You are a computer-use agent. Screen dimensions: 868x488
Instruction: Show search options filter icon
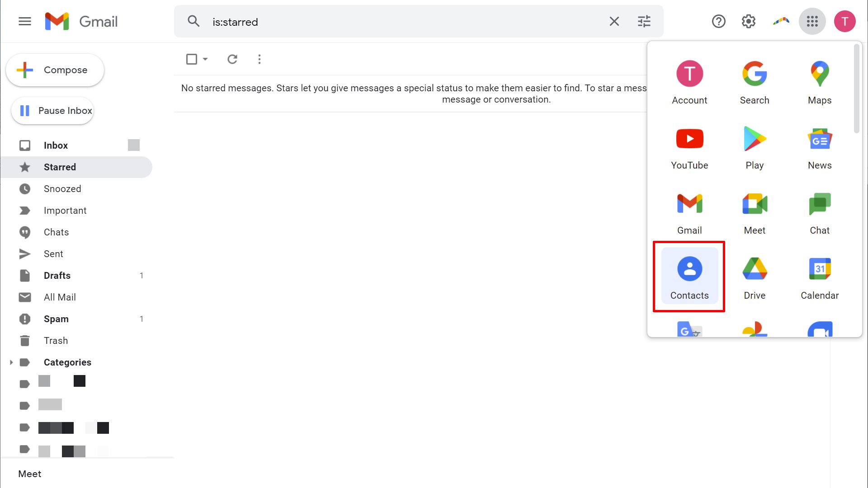click(644, 21)
